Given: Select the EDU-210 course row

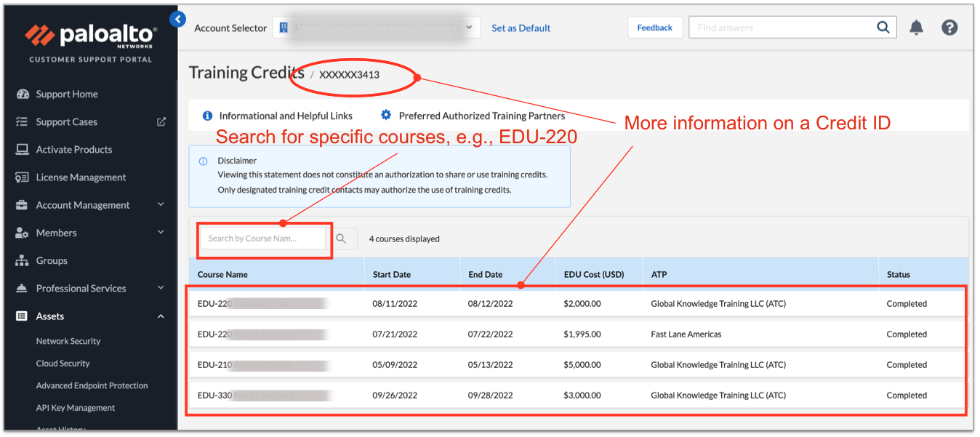Looking at the screenshot, I should tap(578, 365).
